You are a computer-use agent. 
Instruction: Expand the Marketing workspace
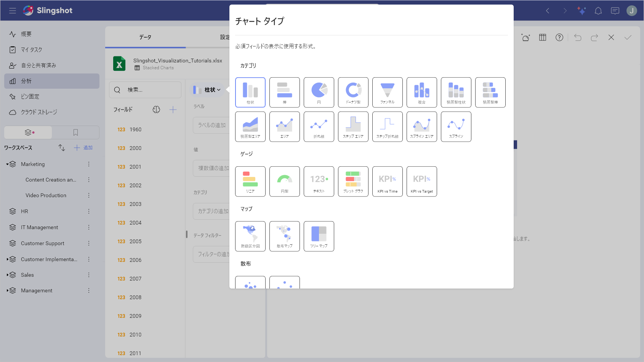[7, 164]
